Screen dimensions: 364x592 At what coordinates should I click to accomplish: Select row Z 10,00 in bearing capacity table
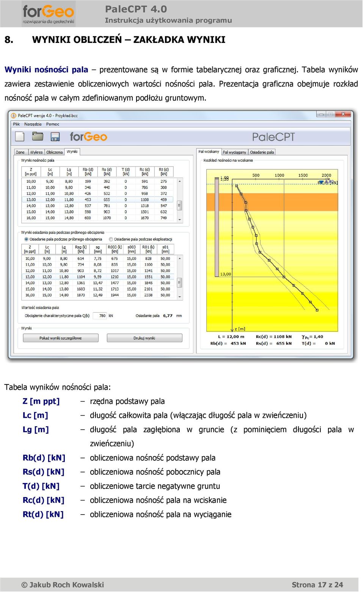[x=98, y=181]
